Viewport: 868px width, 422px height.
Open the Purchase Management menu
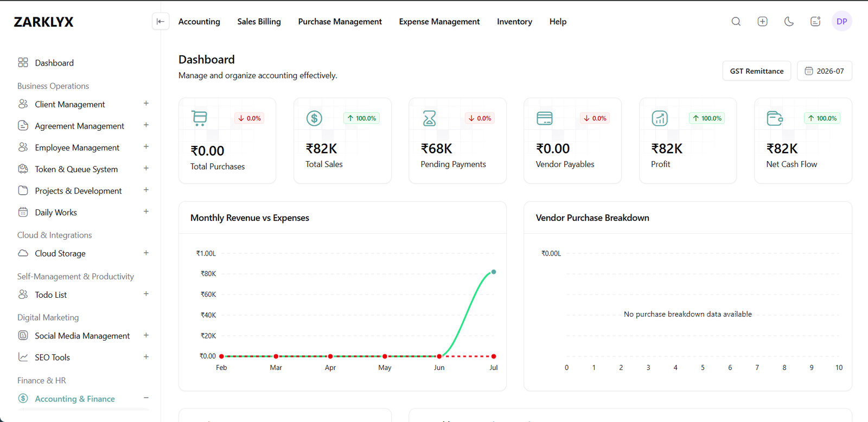(340, 22)
